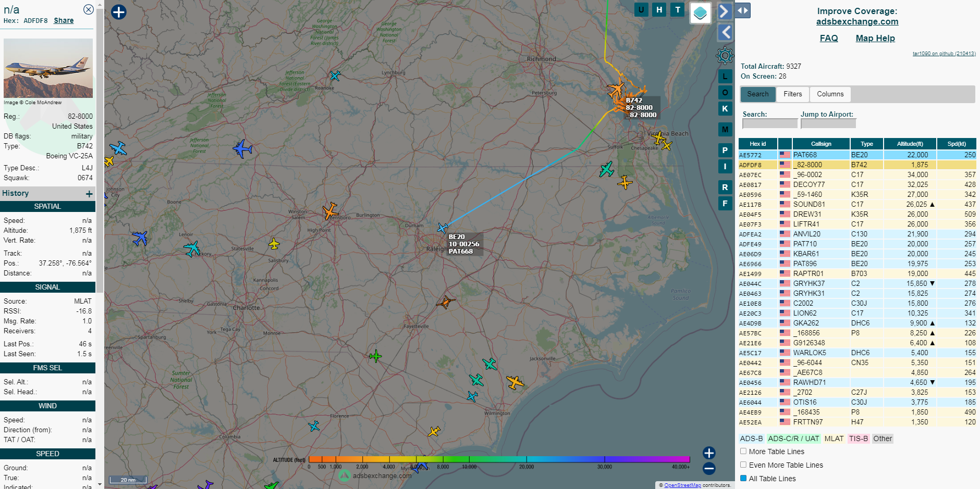Screen dimensions: 980x489
Task: Select the PAT668 BE20 aircraft icon on map
Action: tap(443, 228)
